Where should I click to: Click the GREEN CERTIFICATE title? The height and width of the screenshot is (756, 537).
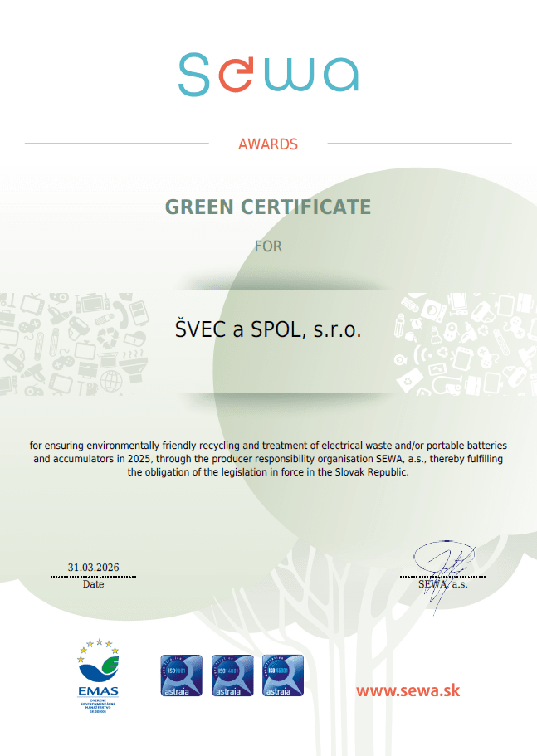268,207
